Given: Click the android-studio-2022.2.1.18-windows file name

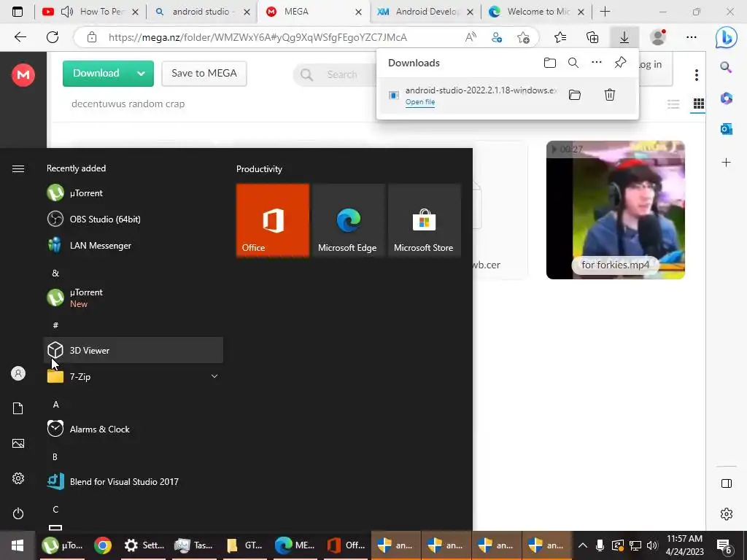Looking at the screenshot, I should pos(481,90).
